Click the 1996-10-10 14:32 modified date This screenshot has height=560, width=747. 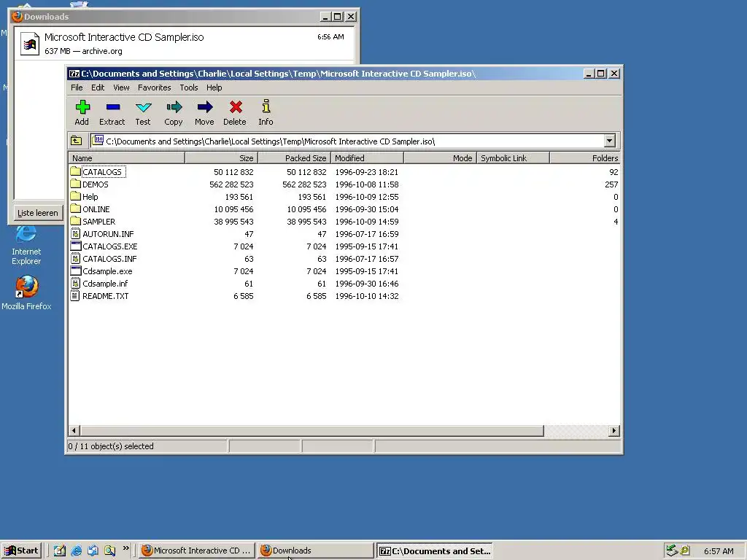[x=367, y=296]
